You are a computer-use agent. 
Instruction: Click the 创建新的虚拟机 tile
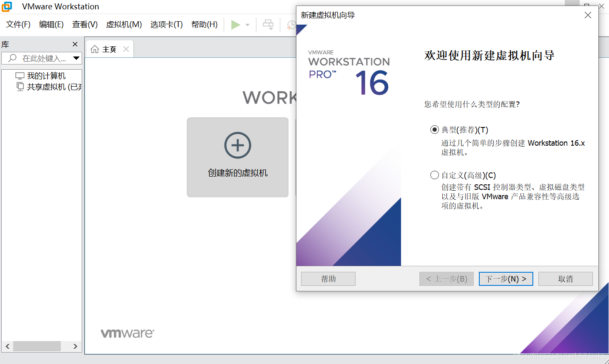point(238,157)
